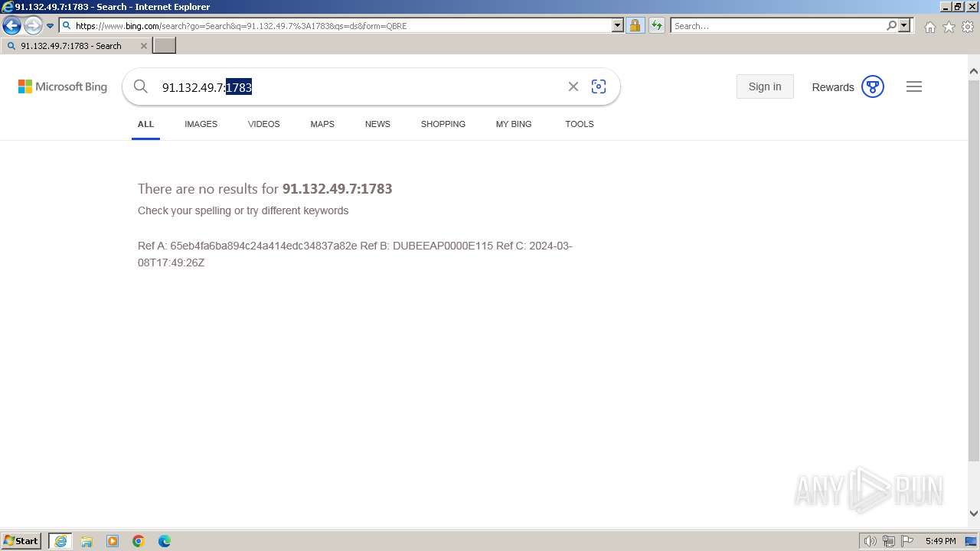Click the page scrollbar down arrow
The image size is (980, 551).
[974, 514]
